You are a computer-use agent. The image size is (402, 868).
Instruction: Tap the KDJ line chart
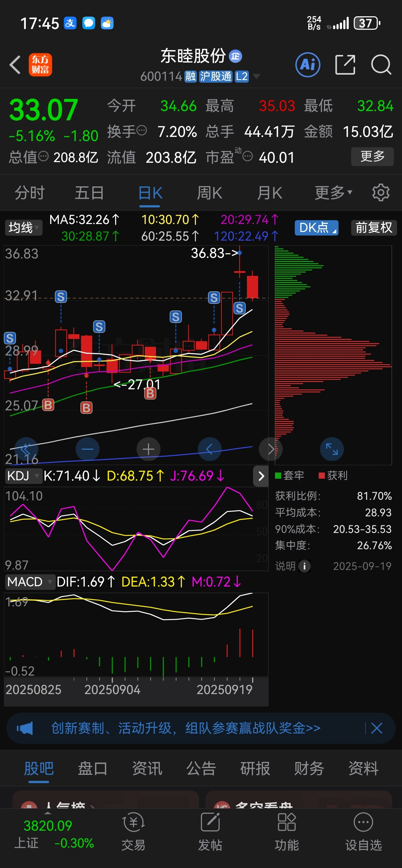pyautogui.click(x=136, y=528)
